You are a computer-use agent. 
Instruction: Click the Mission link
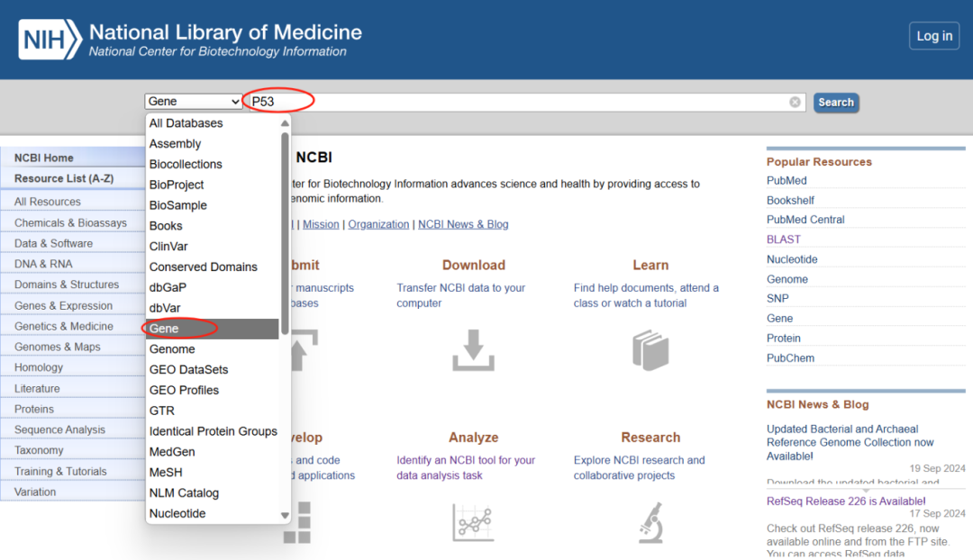click(x=321, y=224)
